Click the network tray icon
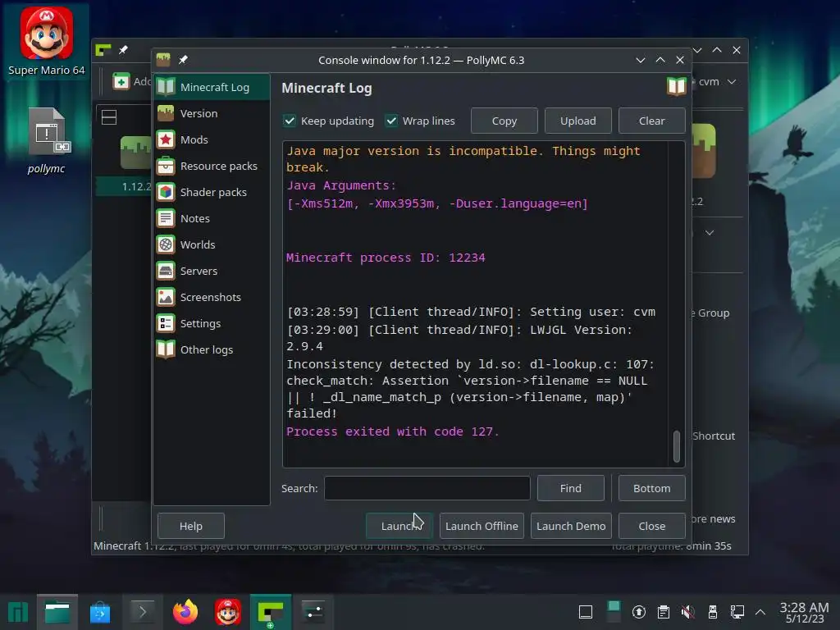 (737, 612)
